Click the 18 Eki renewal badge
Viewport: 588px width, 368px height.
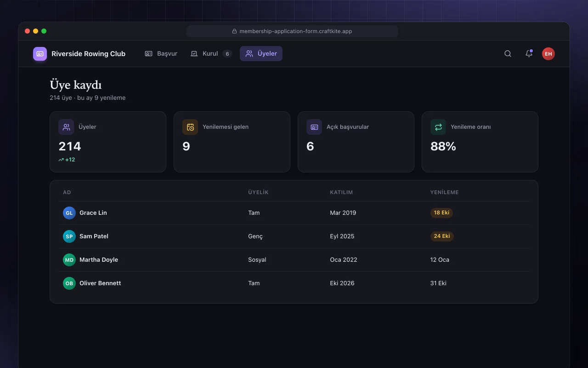pyautogui.click(x=441, y=213)
